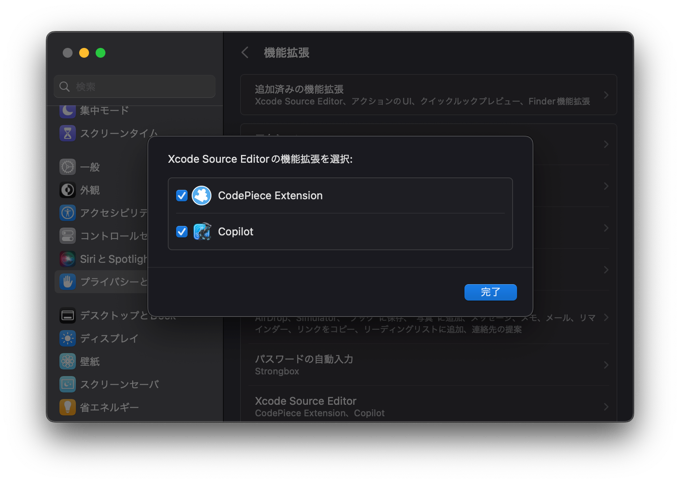Uncheck the CodePiece Extension checkbox

point(182,196)
